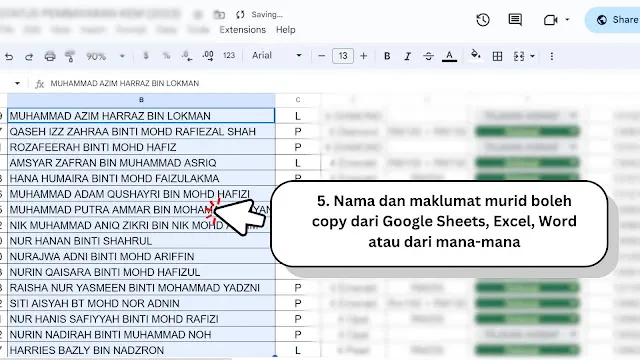Select cell QASEH IZZ ZAHRAA BINTI MOHD RAFIEZAL SHAH

click(x=141, y=131)
